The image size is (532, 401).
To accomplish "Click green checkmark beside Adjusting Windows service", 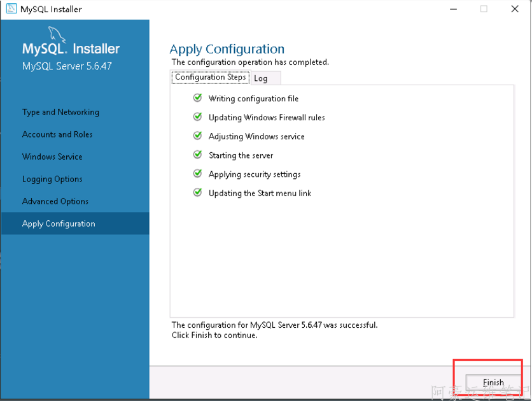I will (x=197, y=136).
